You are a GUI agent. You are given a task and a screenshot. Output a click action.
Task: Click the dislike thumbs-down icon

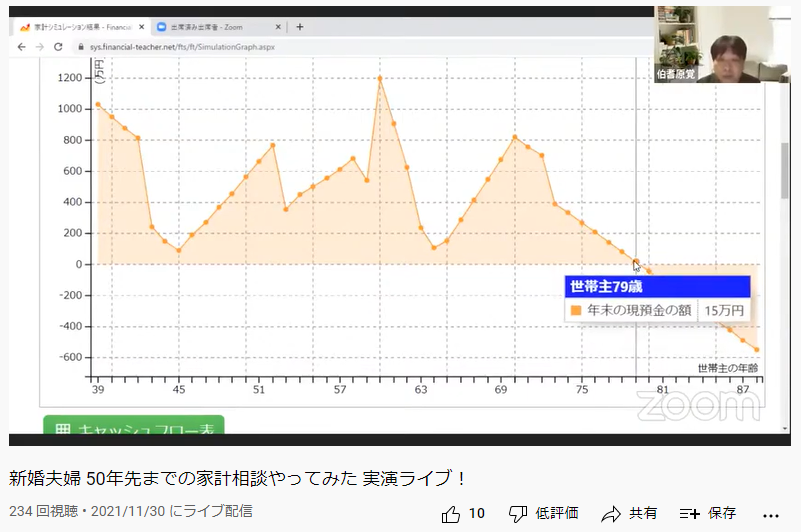tap(517, 514)
